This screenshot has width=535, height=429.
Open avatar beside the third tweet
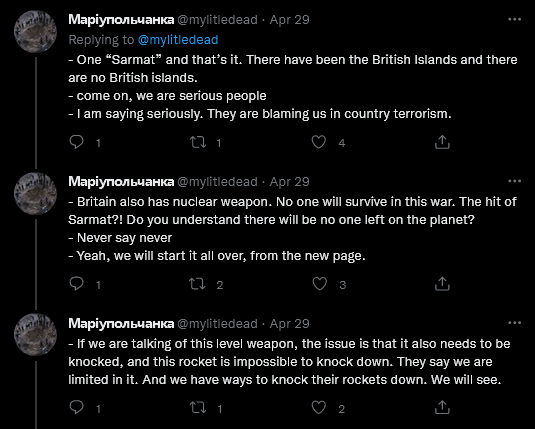pos(35,335)
